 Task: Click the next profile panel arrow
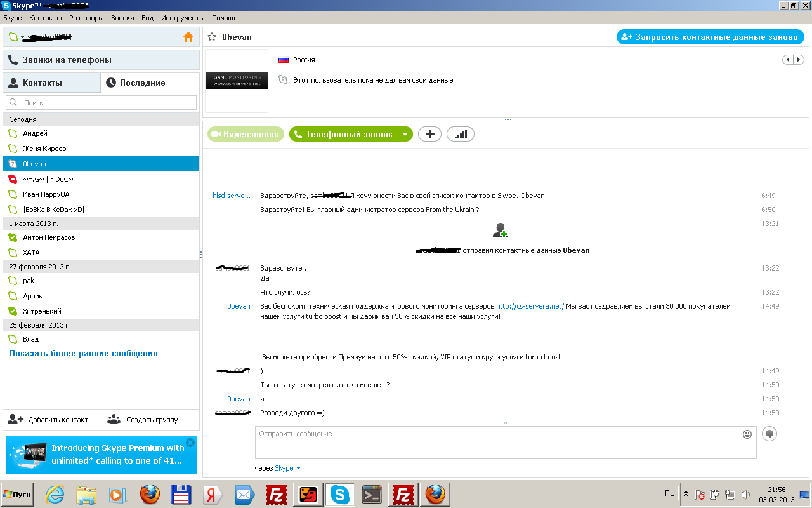point(799,60)
